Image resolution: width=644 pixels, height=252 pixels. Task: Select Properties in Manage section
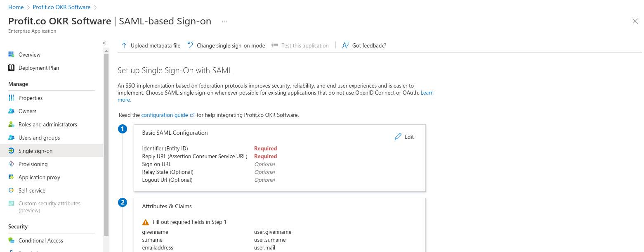point(52,98)
